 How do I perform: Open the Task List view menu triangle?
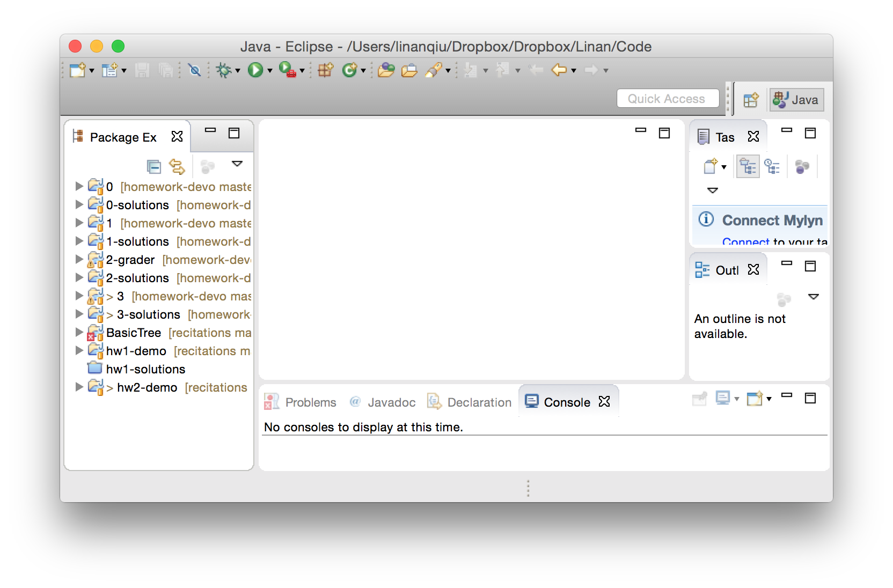713,190
